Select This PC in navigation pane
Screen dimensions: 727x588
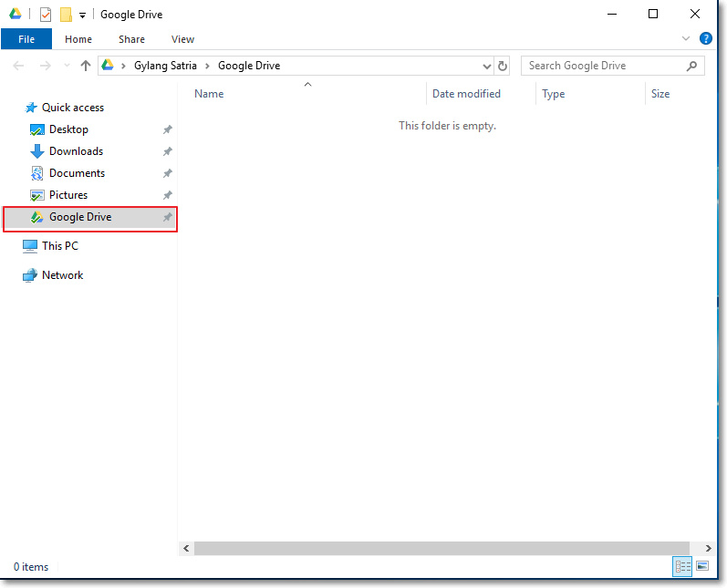[x=60, y=245]
